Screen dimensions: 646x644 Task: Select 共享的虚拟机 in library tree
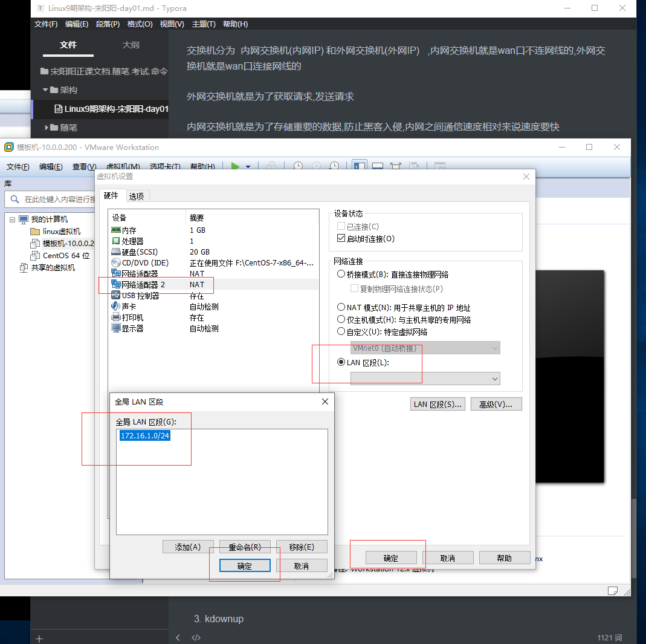(x=48, y=267)
